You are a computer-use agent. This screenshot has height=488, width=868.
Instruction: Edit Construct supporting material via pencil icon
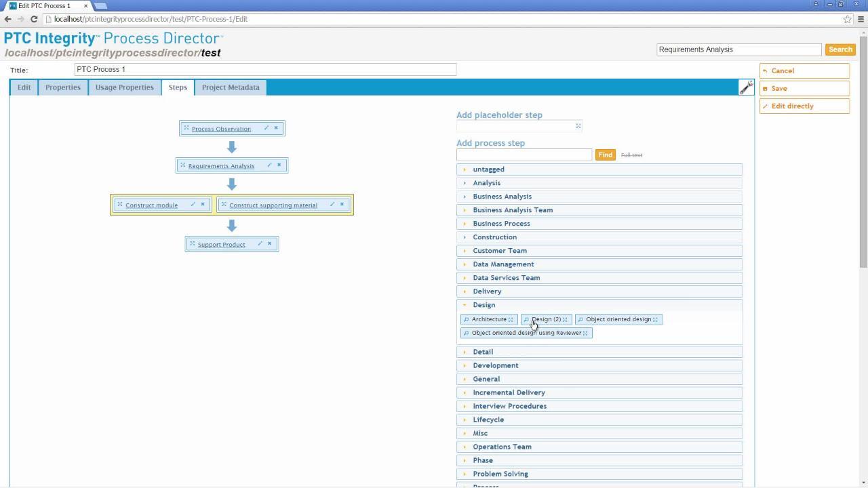pos(332,204)
